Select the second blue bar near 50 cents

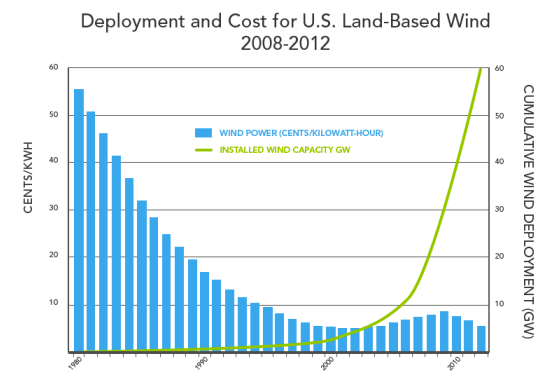(x=91, y=231)
